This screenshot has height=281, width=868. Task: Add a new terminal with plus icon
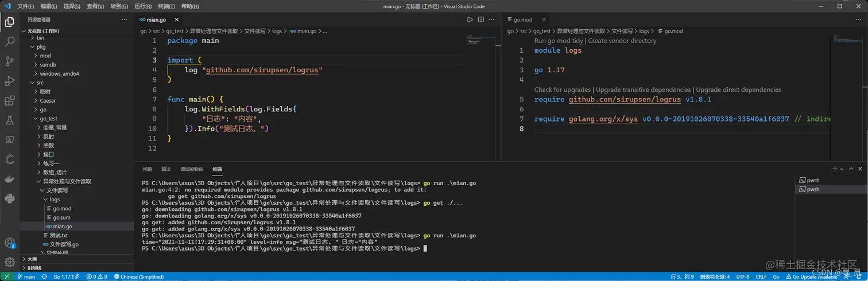pos(835,169)
